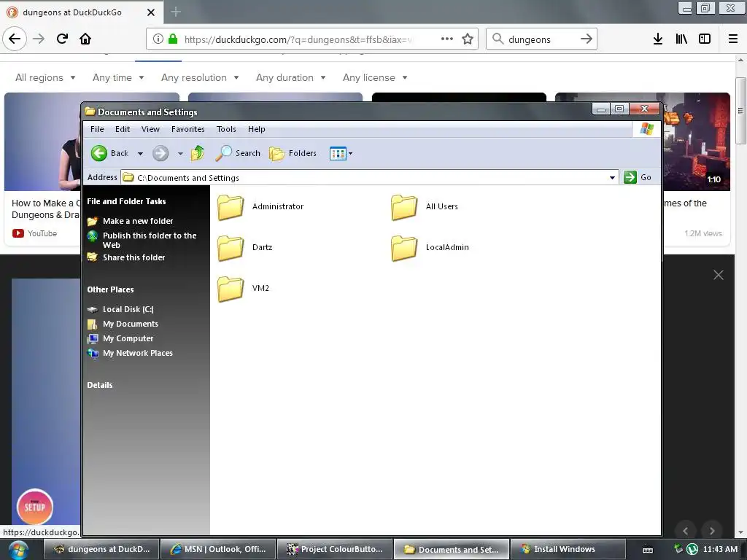This screenshot has width=747, height=560.
Task: Open the Any resolution filter dropdown
Action: 200,77
